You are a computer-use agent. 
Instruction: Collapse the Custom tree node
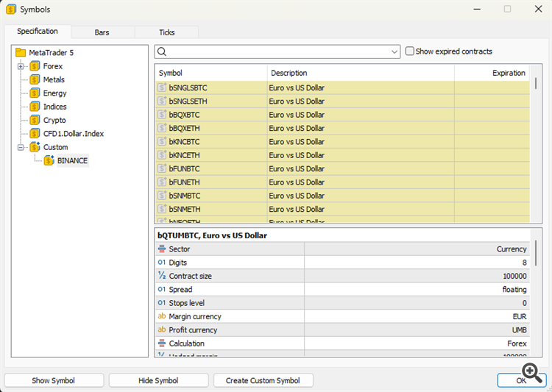click(21, 147)
